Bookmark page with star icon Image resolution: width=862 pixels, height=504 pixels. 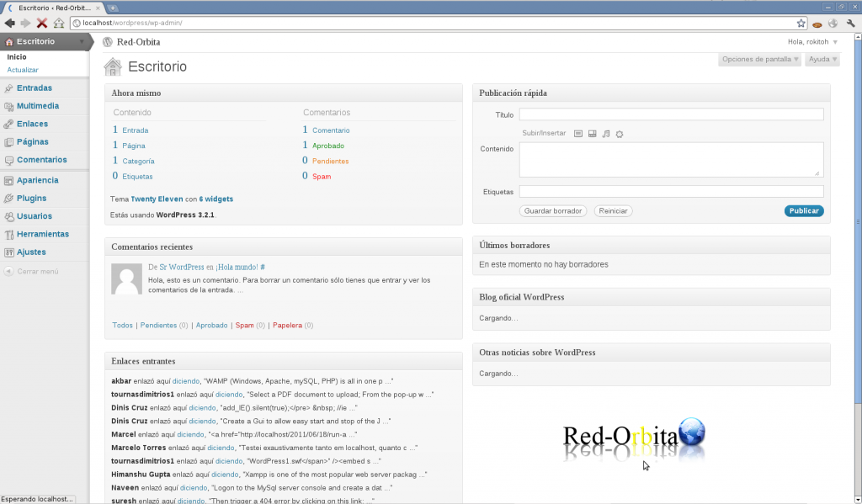tap(801, 23)
